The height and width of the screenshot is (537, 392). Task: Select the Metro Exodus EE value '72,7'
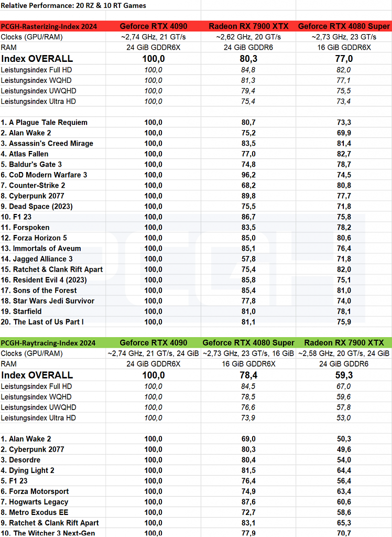coord(248,512)
